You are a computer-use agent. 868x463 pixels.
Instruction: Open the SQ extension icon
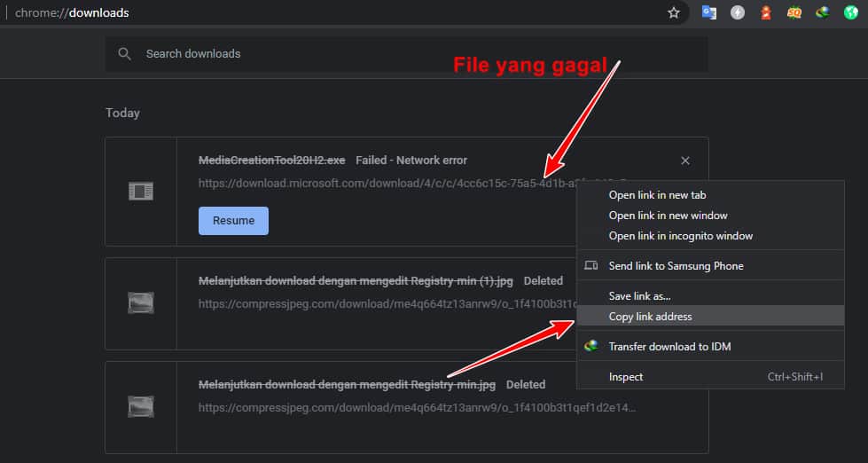(x=794, y=12)
